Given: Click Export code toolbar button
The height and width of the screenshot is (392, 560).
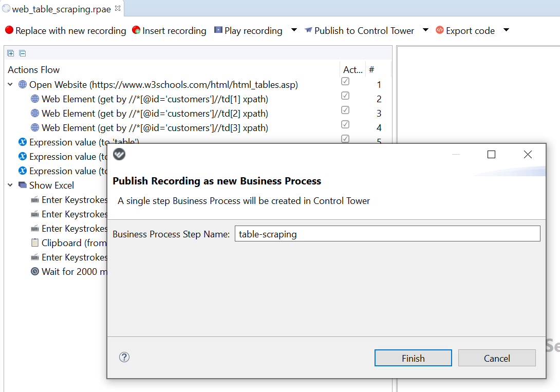Looking at the screenshot, I should [x=465, y=31].
